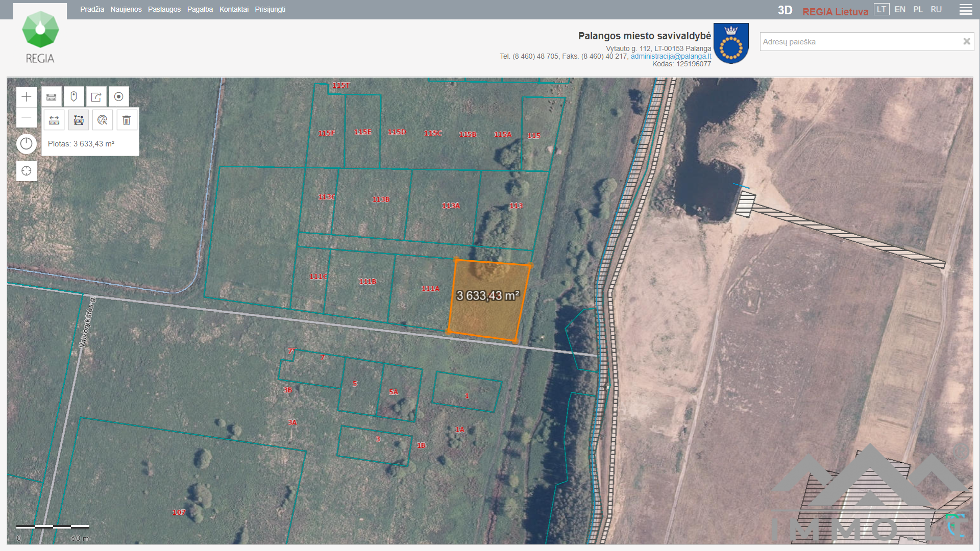Click the locate-me crosshair button
Image resolution: width=980 pixels, height=551 pixels.
(x=27, y=171)
